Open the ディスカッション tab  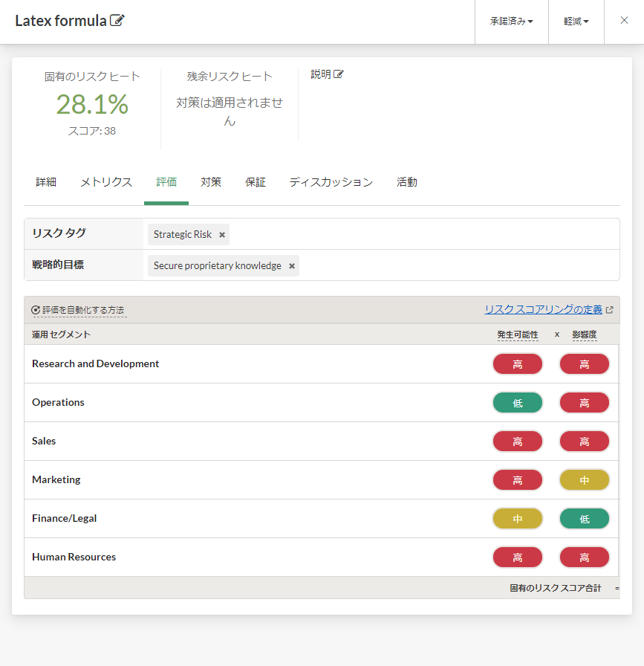pos(331,182)
